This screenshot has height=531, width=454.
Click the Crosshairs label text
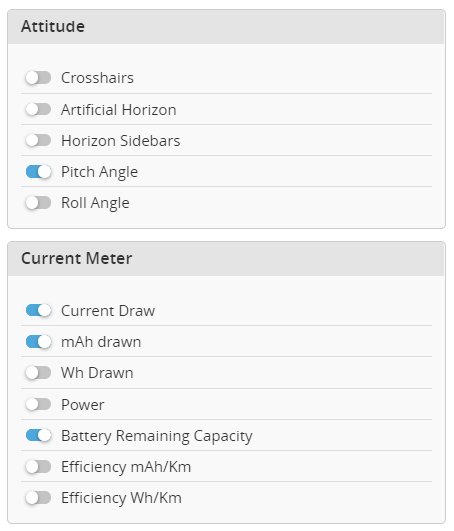(98, 78)
